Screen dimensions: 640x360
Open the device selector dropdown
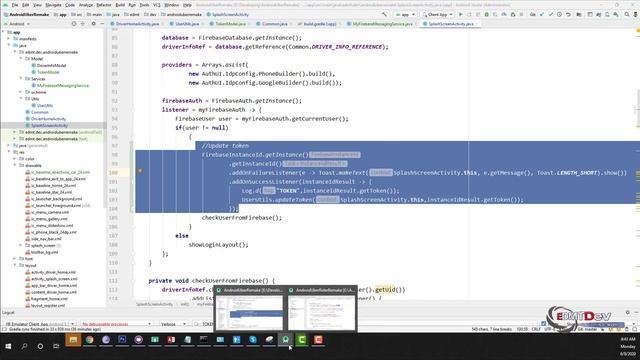click(438, 14)
